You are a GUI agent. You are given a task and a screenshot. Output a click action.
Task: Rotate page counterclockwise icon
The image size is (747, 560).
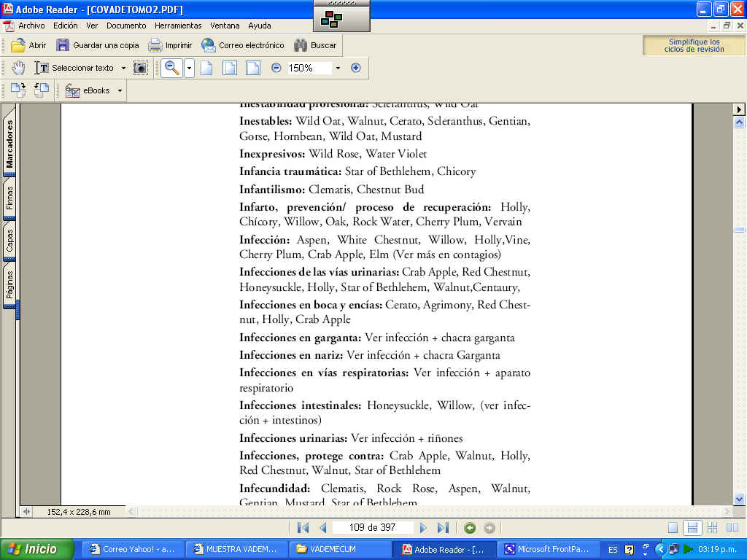point(42,90)
